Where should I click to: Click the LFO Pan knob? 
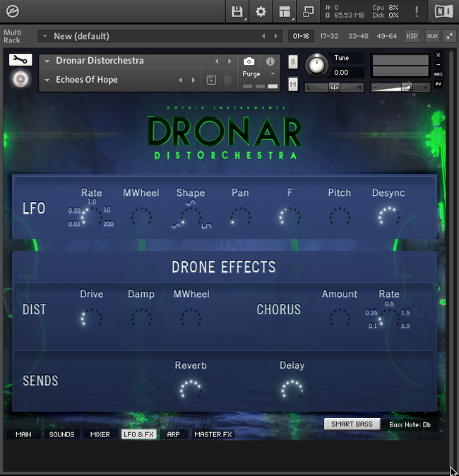240,216
